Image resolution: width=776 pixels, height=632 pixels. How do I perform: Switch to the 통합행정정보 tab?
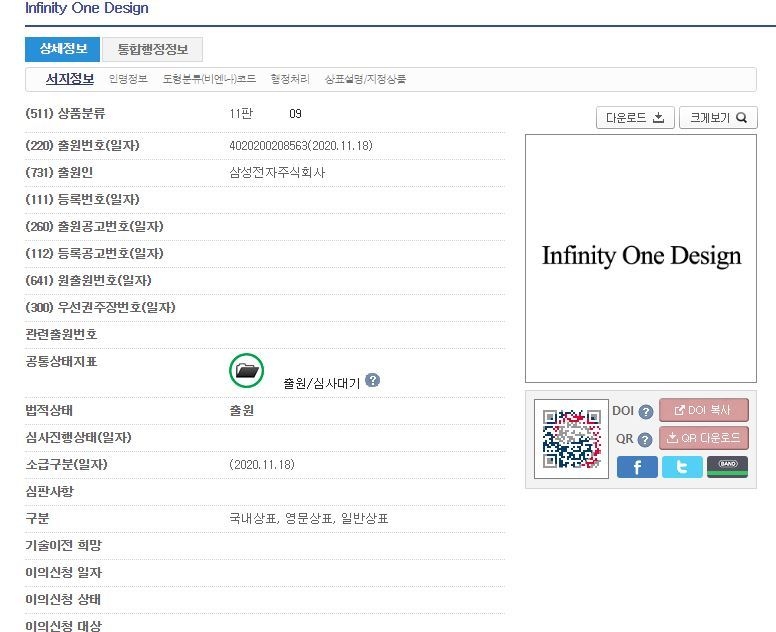coord(152,49)
